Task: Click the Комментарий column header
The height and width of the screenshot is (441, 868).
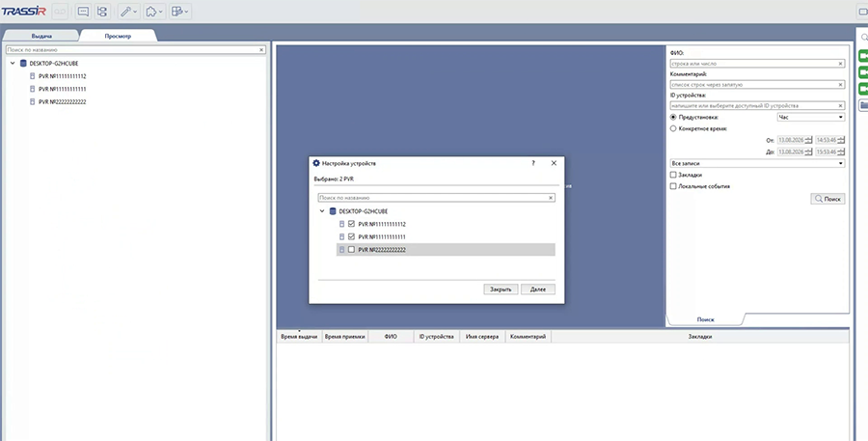Action: click(x=529, y=336)
